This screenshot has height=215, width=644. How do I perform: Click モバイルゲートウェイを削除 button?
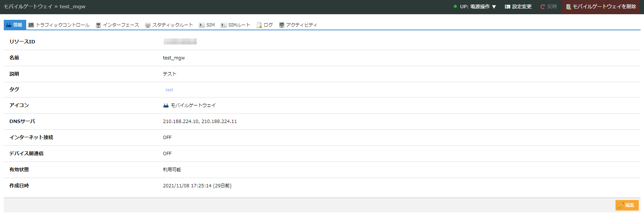pyautogui.click(x=601, y=7)
